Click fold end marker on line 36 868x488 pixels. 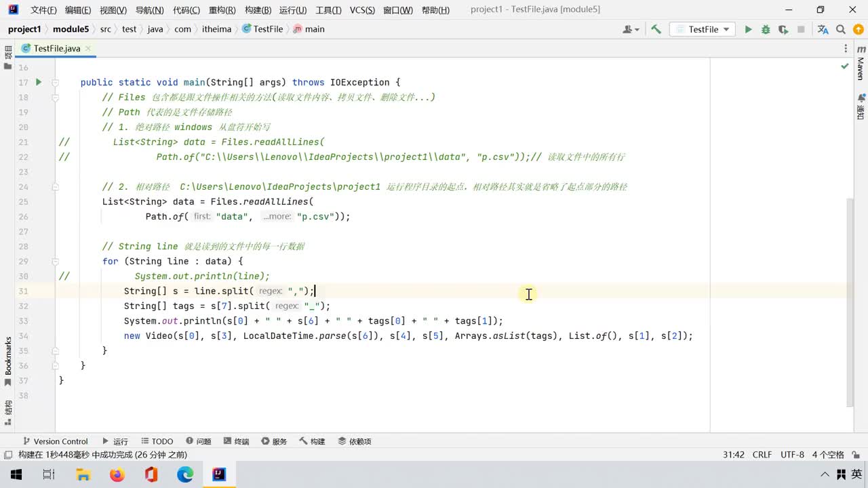click(x=56, y=366)
